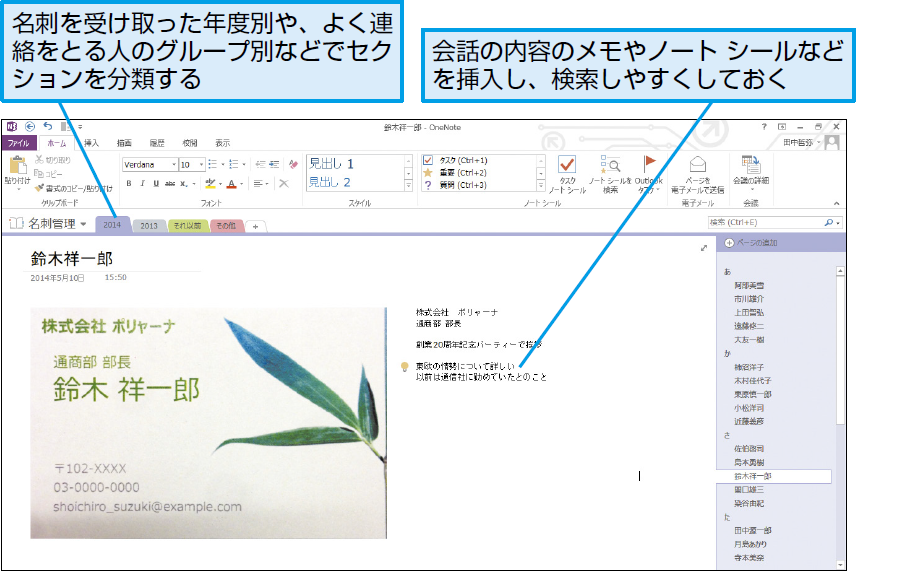Image resolution: width=902 pixels, height=571 pixels.
Task: Open the numbering style dropdown arrow
Action: point(244,164)
